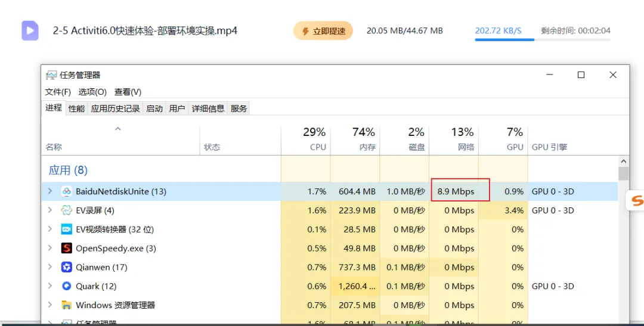Click the 应用 (8) group heading
Screen dimensions: 644x326
click(68, 170)
